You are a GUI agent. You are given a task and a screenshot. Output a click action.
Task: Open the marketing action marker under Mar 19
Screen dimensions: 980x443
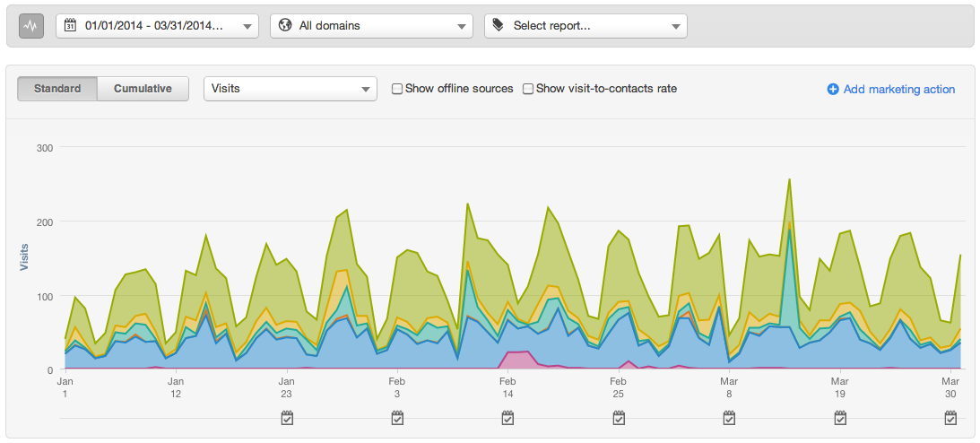pos(840,418)
